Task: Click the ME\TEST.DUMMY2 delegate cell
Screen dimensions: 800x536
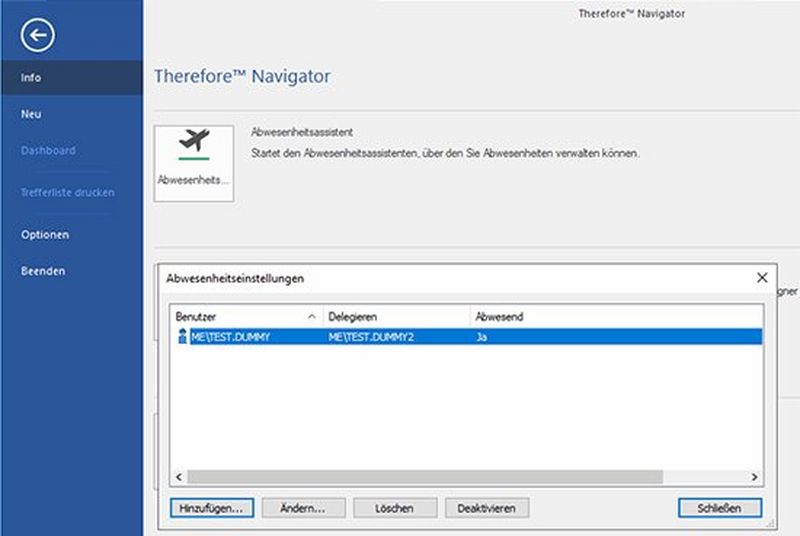Action: pos(371,337)
